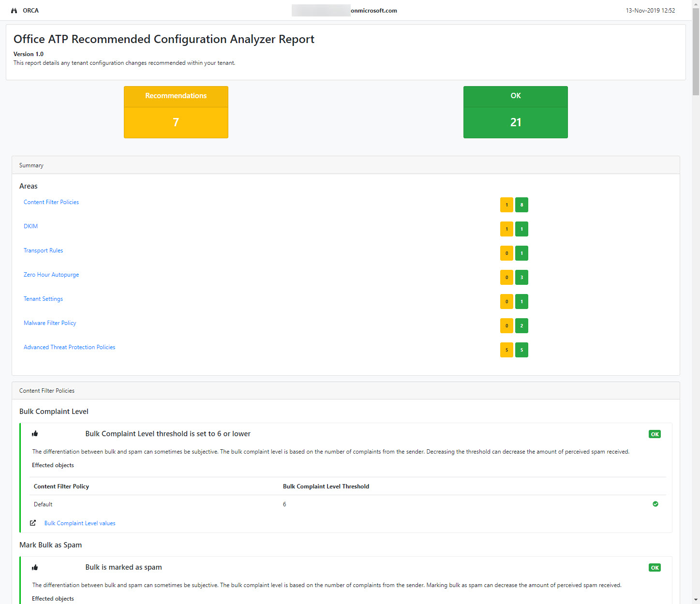Click the ORCA binoculars logo icon
The image size is (700, 604).
coord(14,11)
